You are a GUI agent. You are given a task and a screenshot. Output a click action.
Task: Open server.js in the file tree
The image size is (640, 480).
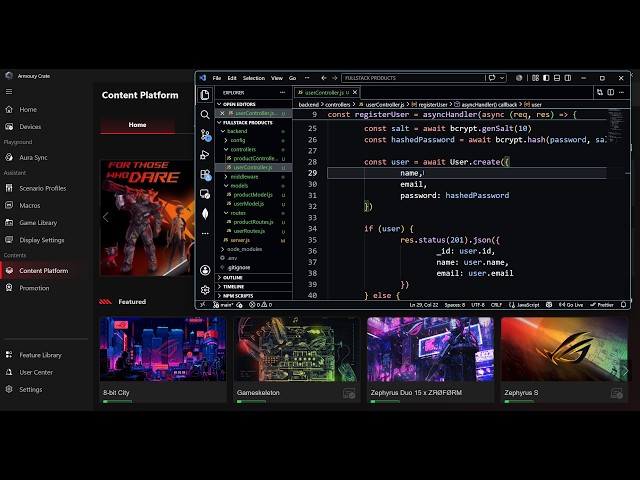pyautogui.click(x=253, y=240)
